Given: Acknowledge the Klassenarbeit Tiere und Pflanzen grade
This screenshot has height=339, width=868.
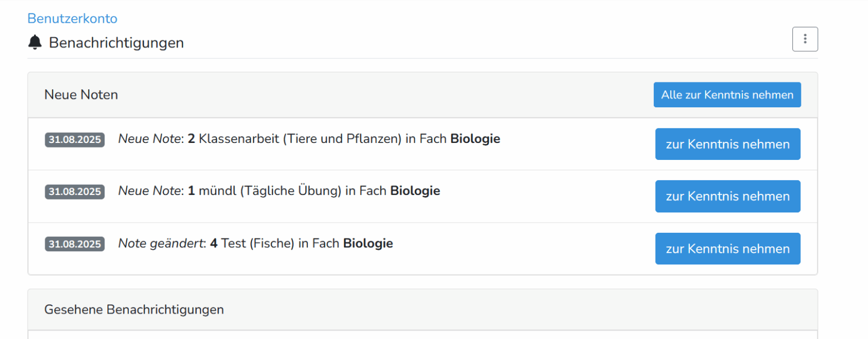Looking at the screenshot, I should 727,144.
